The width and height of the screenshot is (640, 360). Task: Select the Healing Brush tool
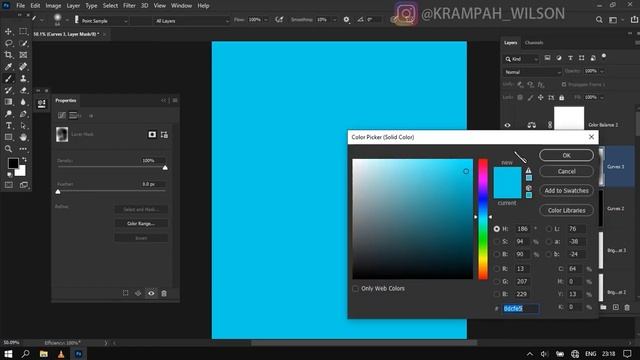pyautogui.click(x=23, y=67)
